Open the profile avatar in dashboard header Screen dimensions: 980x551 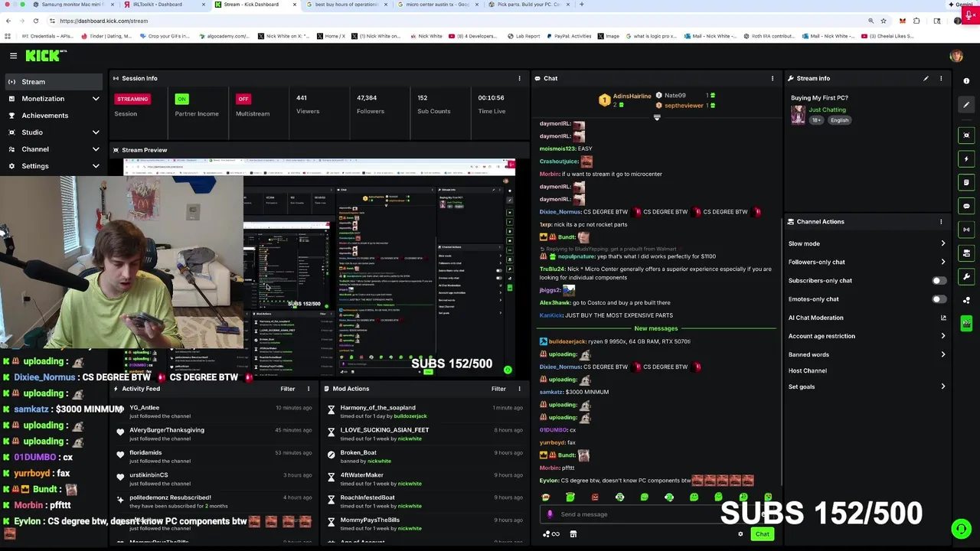point(955,55)
